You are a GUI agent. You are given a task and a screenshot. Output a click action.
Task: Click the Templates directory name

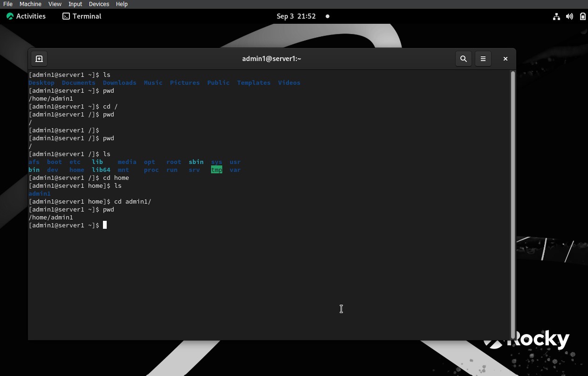click(x=254, y=83)
